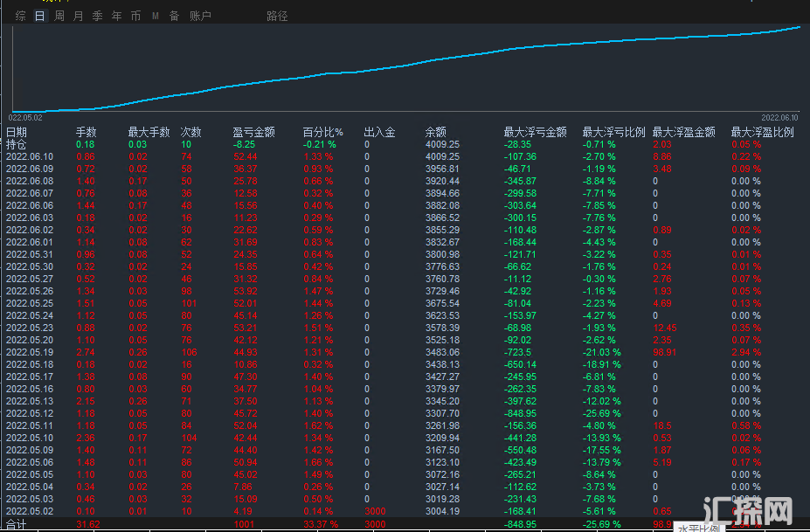The image size is (810, 532).
Task: Sort by the 日期 column header
Action: pos(17,132)
